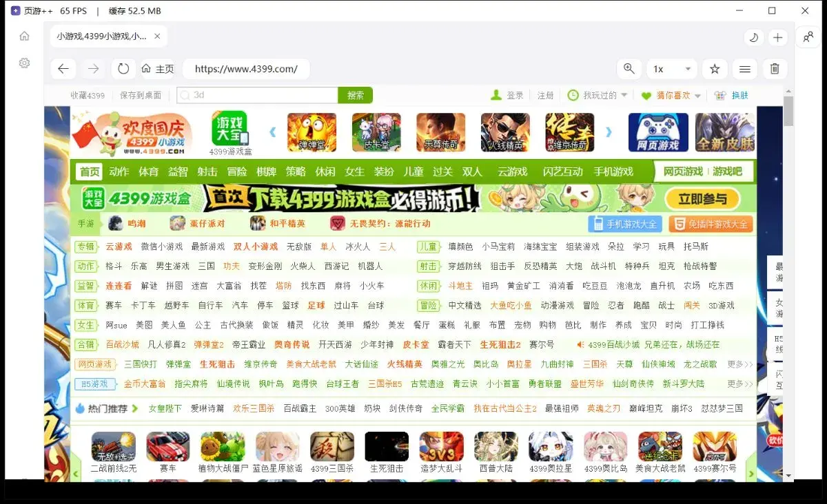Open the home icon in left sidebar
This screenshot has width=827, height=504.
(x=24, y=36)
